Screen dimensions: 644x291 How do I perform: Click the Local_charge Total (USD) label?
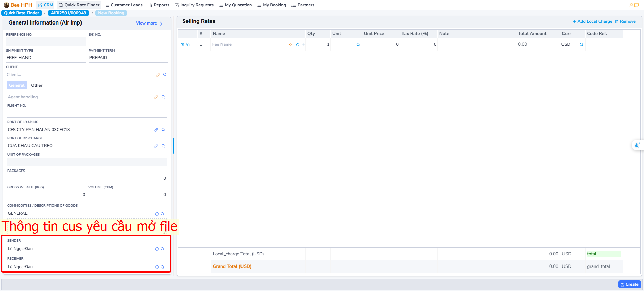tap(238, 254)
